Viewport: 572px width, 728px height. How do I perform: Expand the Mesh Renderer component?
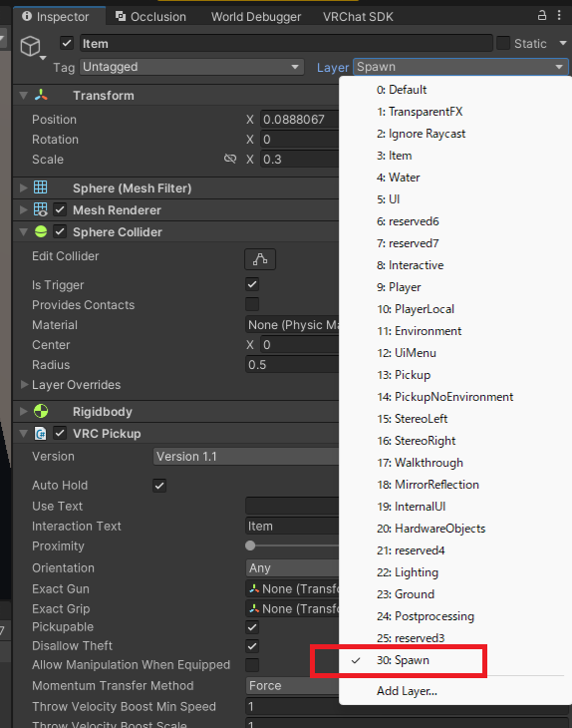coord(24,209)
